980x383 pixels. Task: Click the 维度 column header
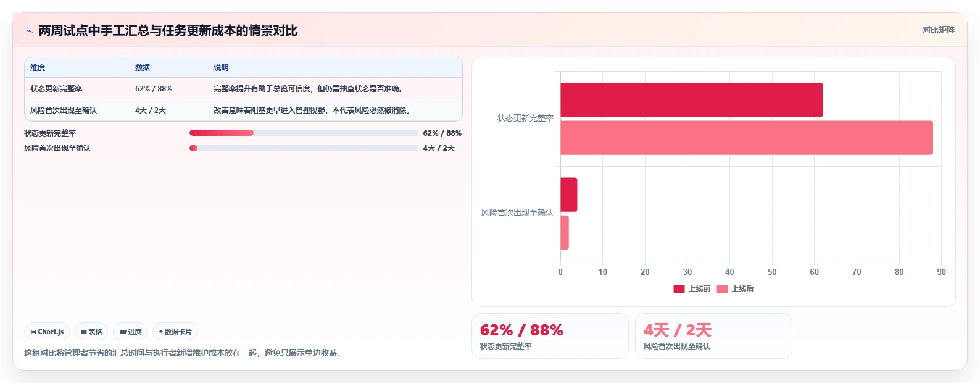(x=38, y=68)
